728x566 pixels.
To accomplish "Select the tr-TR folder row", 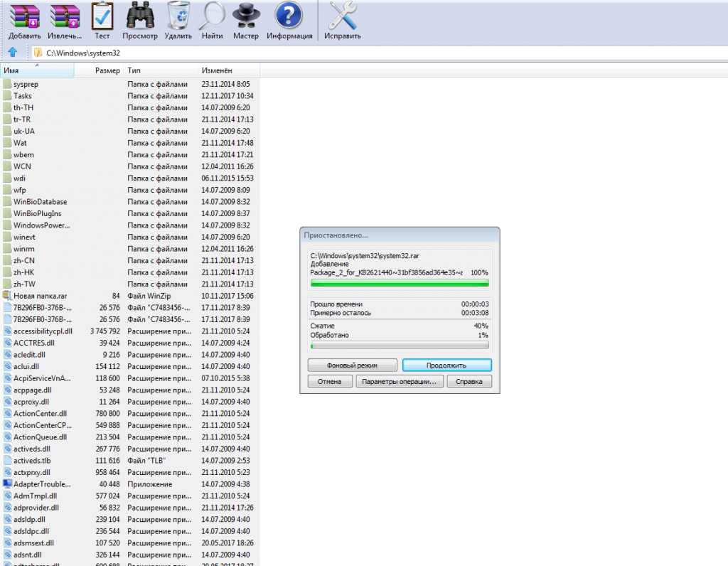I will click(x=130, y=119).
